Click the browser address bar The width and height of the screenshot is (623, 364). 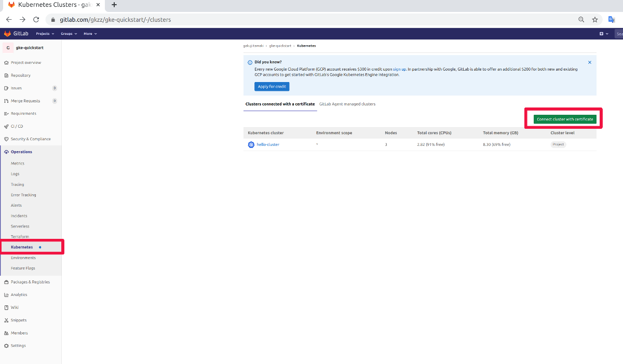[310, 20]
